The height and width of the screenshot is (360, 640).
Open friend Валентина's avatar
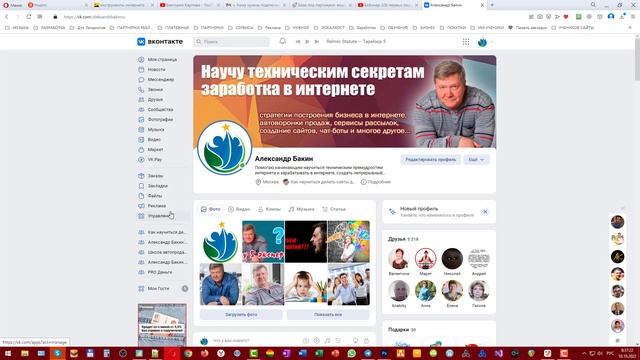point(399,258)
